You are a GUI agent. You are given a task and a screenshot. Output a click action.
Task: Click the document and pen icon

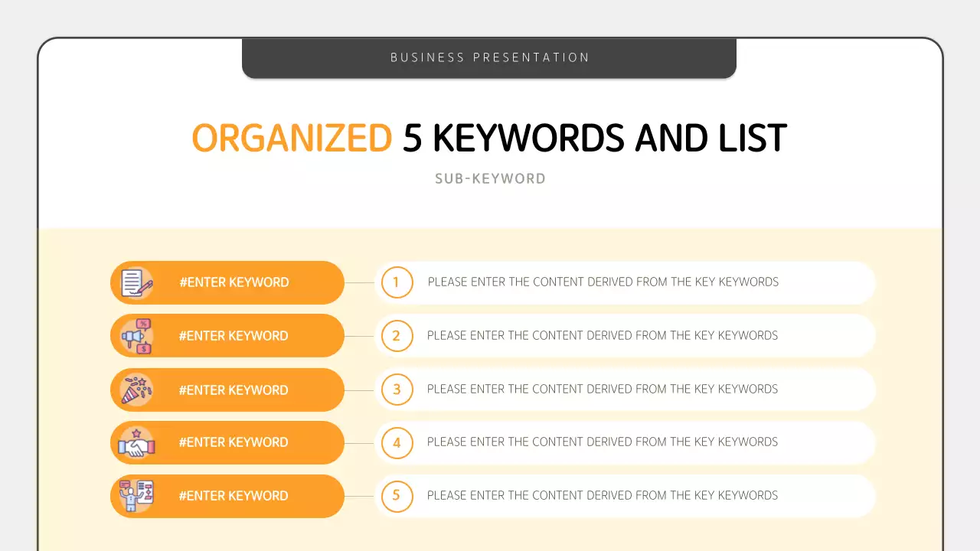click(137, 282)
